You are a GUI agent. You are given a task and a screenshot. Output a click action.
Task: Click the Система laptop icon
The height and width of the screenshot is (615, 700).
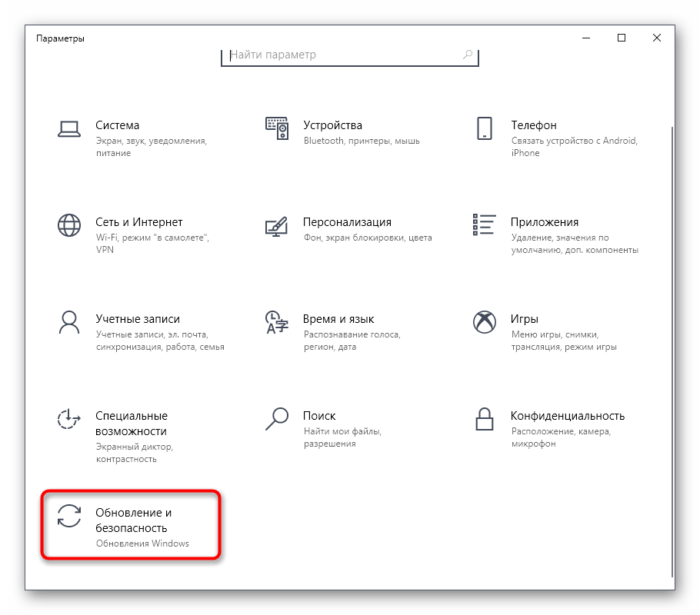pos(69,128)
